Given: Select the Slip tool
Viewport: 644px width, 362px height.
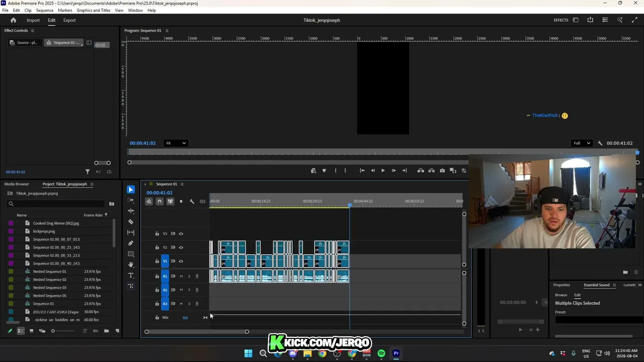Looking at the screenshot, I should tap(131, 232).
